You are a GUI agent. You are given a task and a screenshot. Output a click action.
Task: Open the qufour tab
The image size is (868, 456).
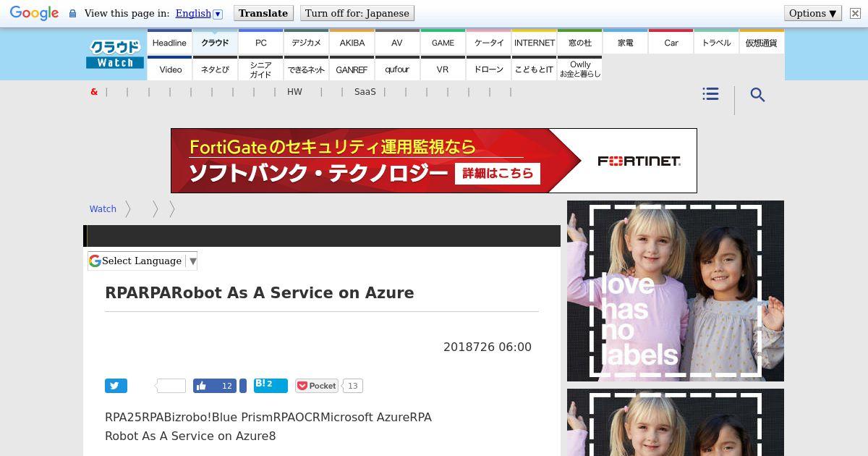click(397, 69)
